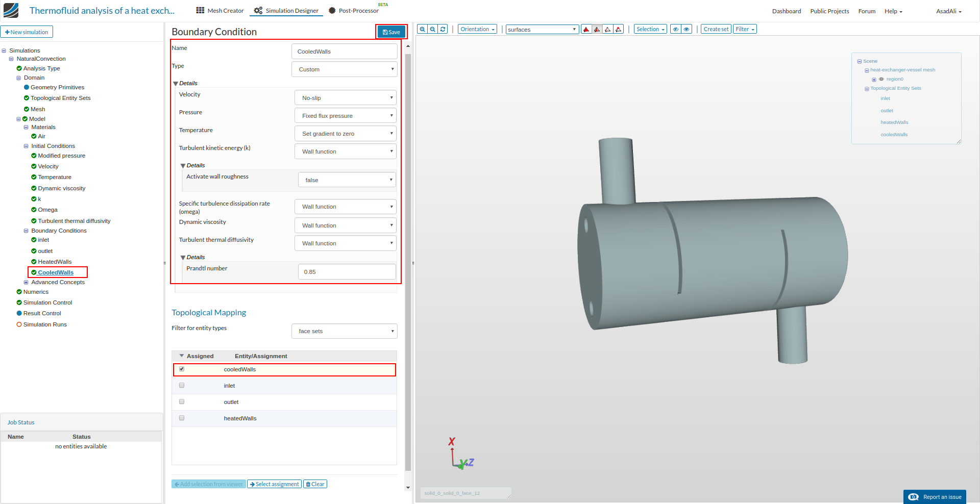980x504 pixels.
Task: Select the surfaces-with-edges render mode icon
Action: [x=597, y=29]
